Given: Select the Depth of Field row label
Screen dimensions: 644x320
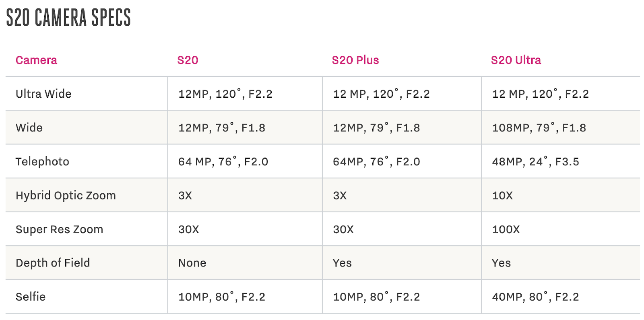Looking at the screenshot, I should (53, 263).
